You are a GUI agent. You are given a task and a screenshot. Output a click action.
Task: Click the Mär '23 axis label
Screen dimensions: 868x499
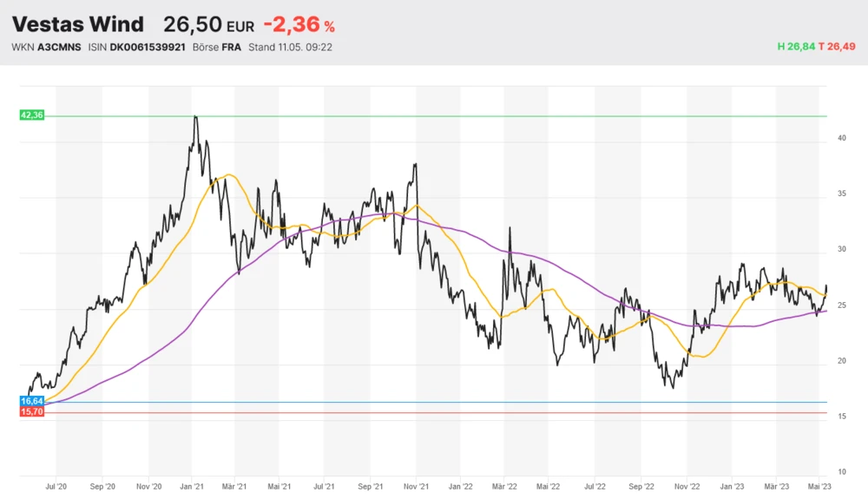(x=777, y=486)
